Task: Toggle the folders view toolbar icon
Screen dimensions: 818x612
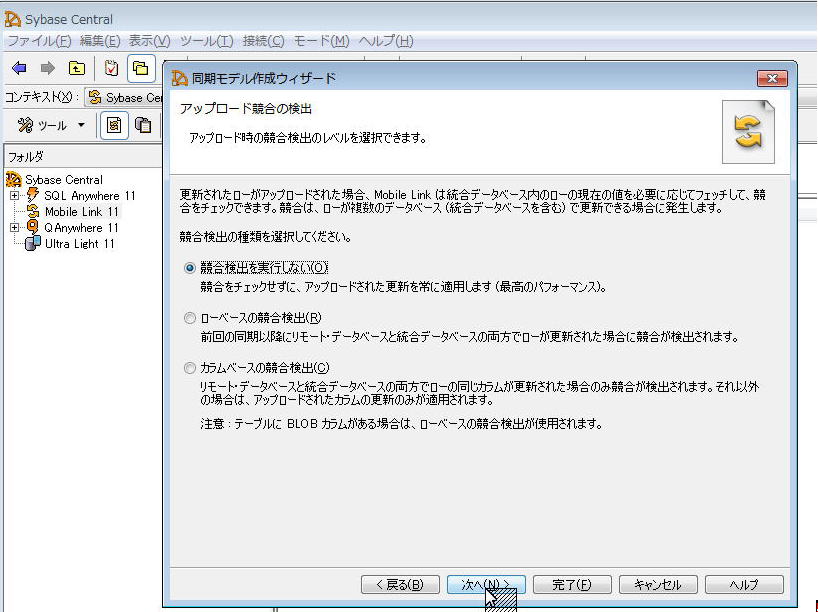Action: pos(141,68)
